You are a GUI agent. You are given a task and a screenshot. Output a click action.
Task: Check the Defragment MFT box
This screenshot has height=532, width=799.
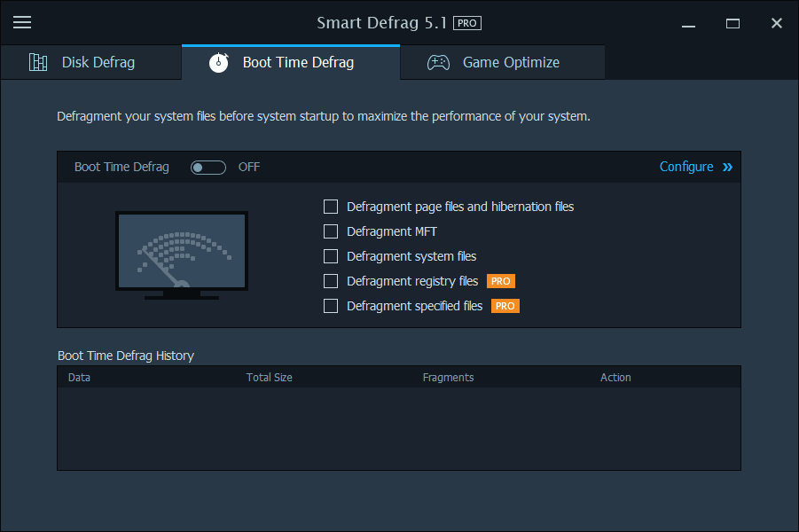click(331, 231)
